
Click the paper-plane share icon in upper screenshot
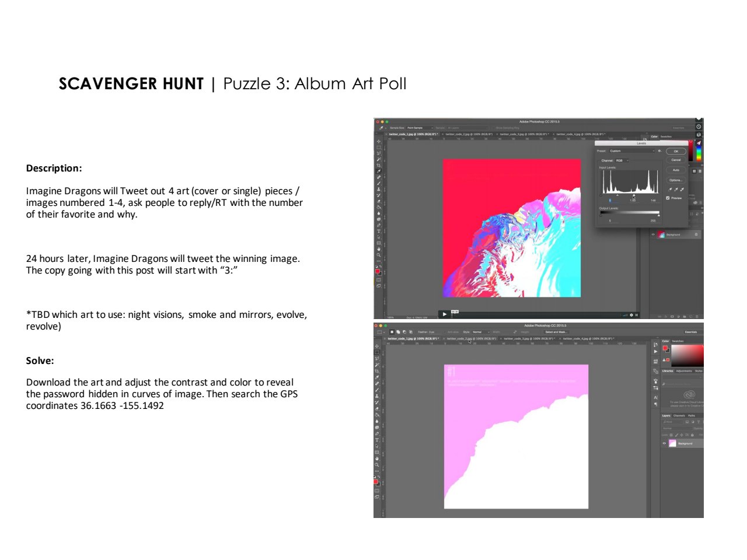tap(699, 143)
